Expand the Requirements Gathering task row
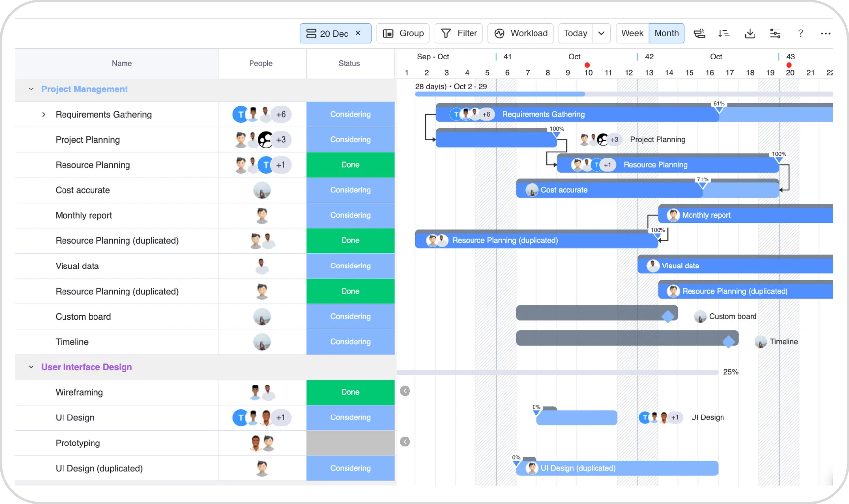 click(43, 114)
